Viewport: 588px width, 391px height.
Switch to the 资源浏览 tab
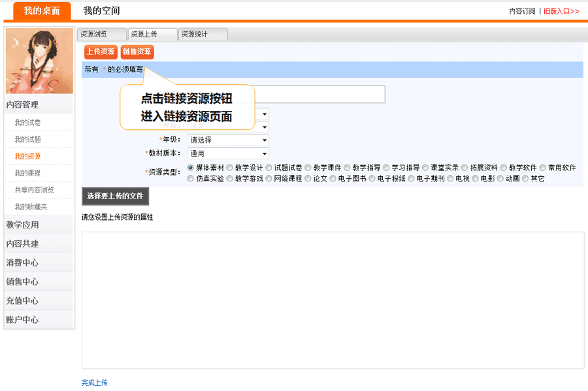[x=101, y=35]
